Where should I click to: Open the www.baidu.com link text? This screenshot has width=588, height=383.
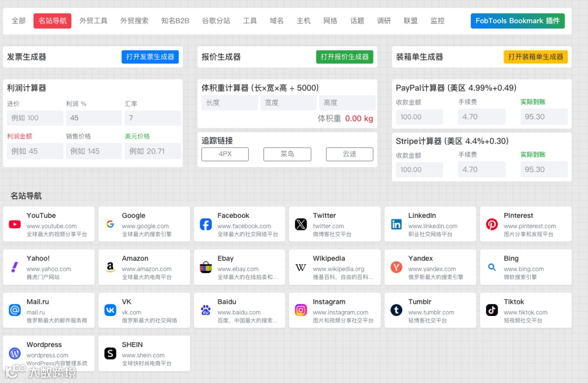(x=239, y=312)
